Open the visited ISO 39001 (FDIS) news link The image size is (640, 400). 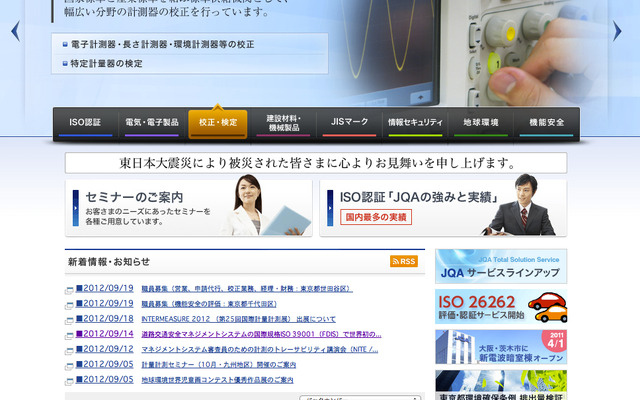click(261, 334)
